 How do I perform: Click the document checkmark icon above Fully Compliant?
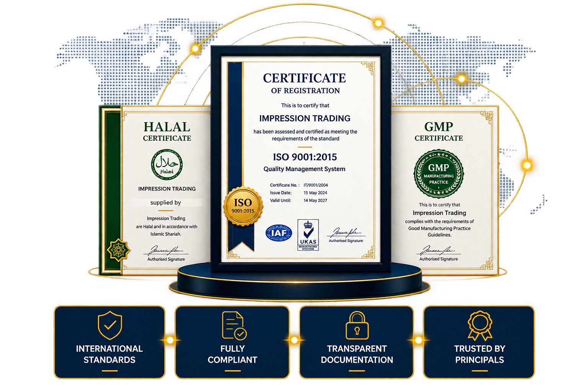coord(234,326)
